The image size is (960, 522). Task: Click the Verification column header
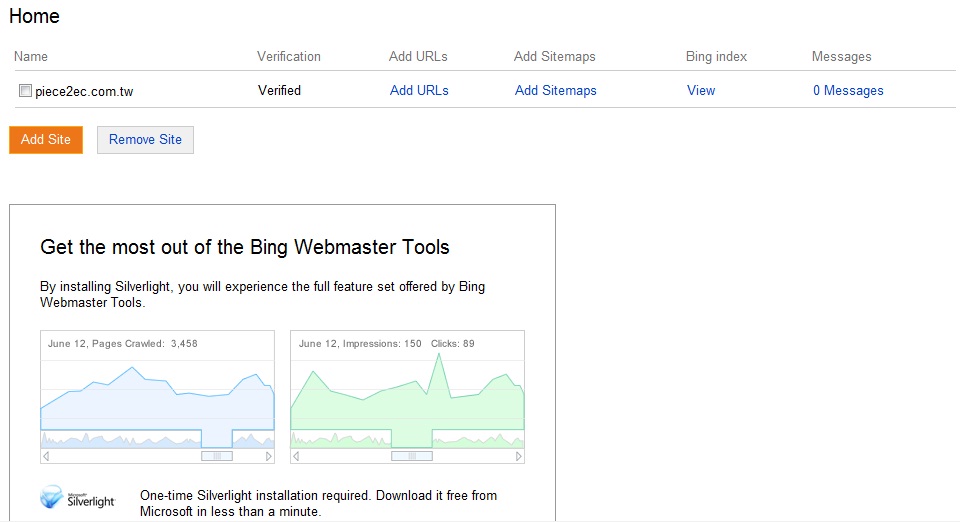coord(288,56)
